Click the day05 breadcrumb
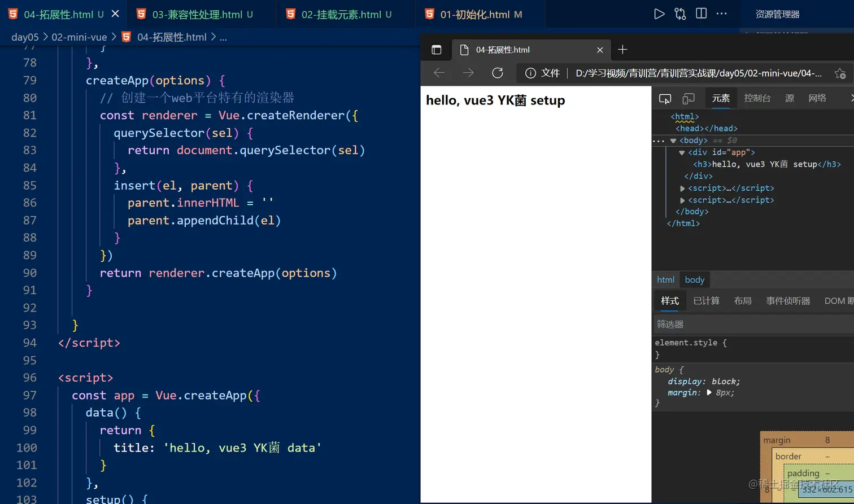 click(x=25, y=37)
